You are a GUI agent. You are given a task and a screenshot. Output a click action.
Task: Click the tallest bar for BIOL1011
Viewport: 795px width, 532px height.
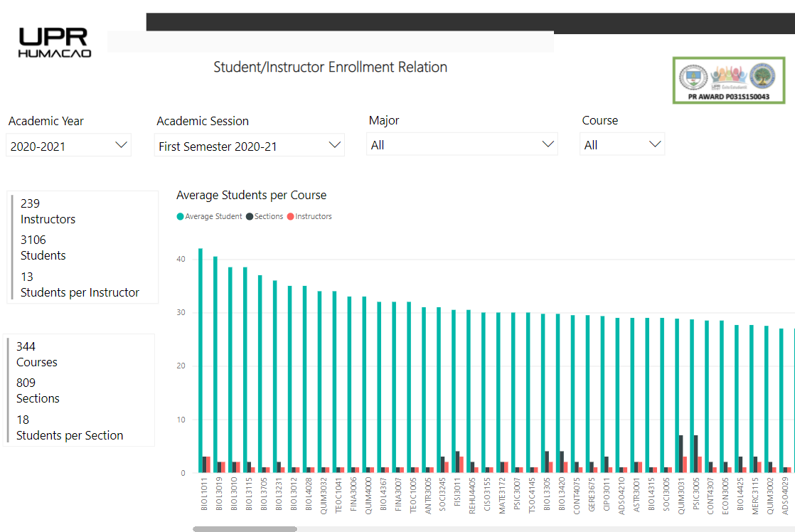pyautogui.click(x=201, y=356)
